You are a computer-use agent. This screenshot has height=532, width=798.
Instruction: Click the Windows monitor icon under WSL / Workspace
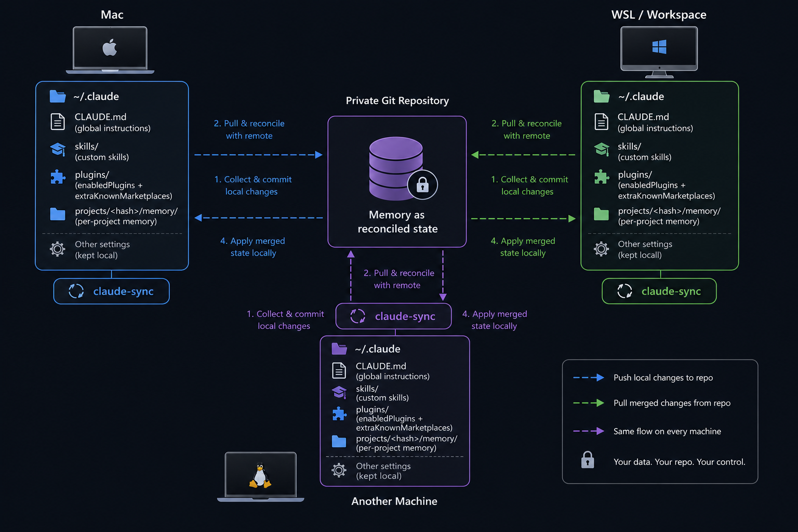659,52
